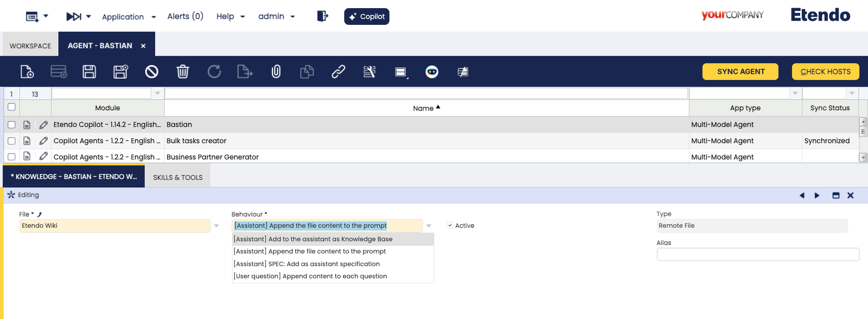Click the save and close icon
The height and width of the screenshot is (319, 868).
[x=120, y=71]
